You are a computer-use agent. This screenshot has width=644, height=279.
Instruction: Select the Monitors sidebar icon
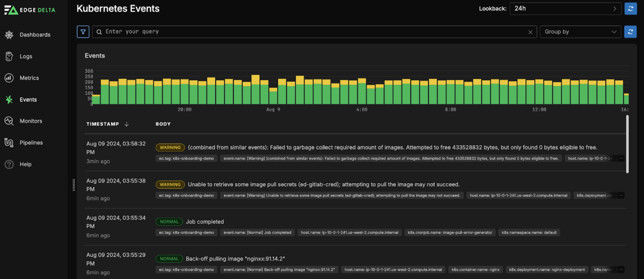(x=9, y=121)
